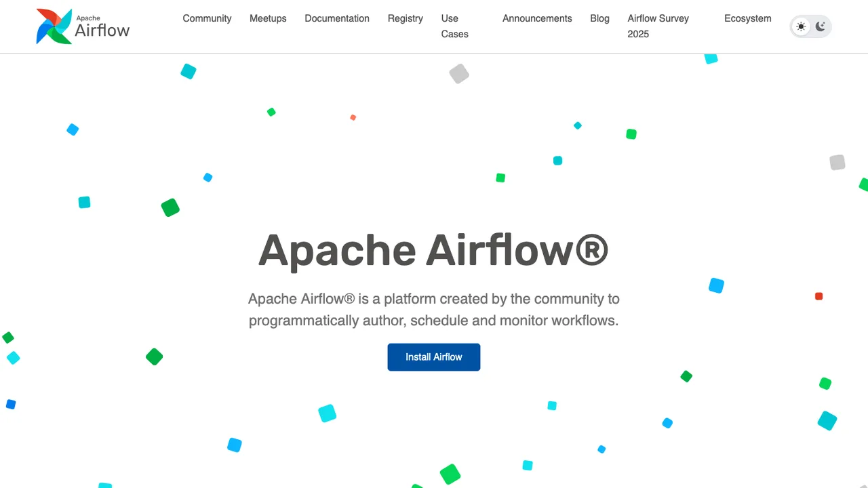The height and width of the screenshot is (488, 868).
Task: Open the Announcements page
Action: [537, 18]
